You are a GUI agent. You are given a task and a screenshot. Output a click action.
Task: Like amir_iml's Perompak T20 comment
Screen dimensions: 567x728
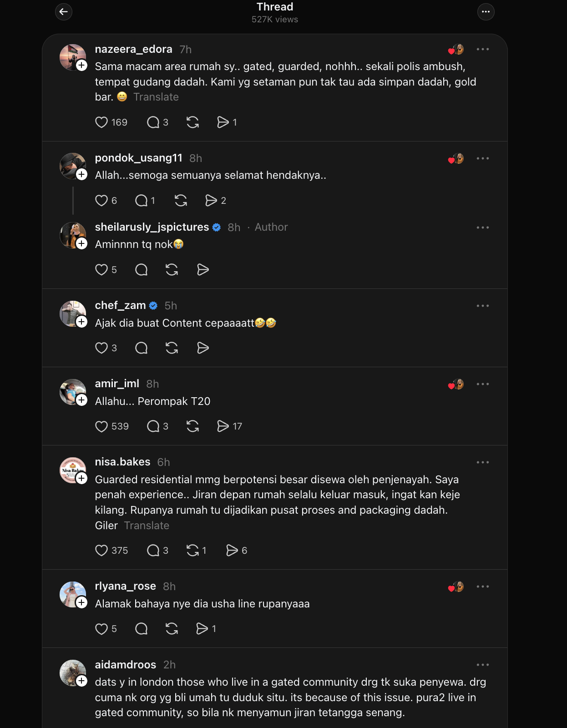pos(101,426)
